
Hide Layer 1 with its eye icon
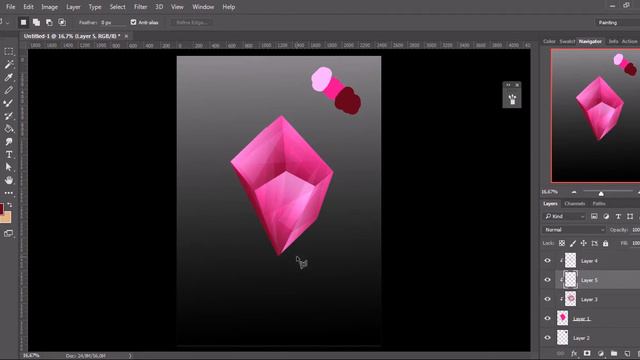pos(548,318)
